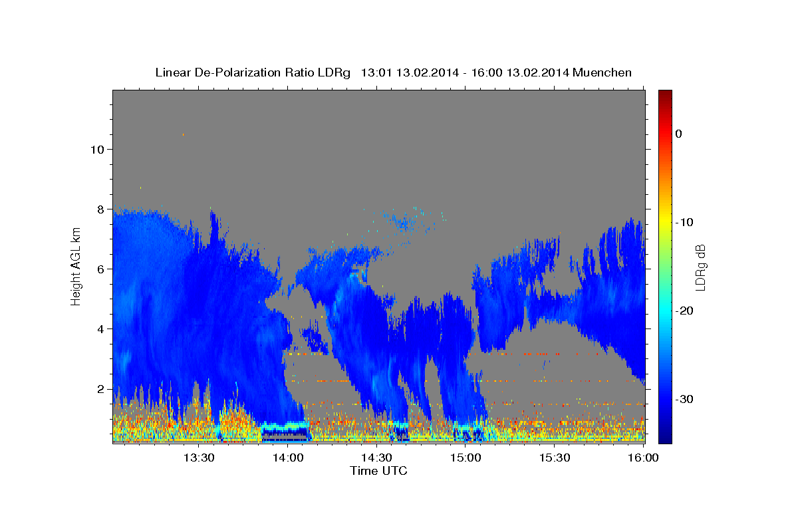Click the height tick label '6'

pos(100,269)
